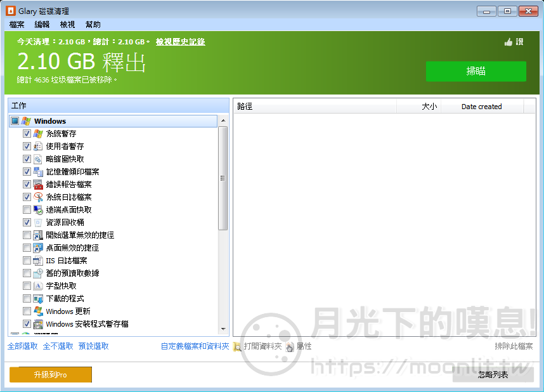544x392 pixels.
Task: Click the 打開資料夾 folder icon
Action: [x=237, y=346]
